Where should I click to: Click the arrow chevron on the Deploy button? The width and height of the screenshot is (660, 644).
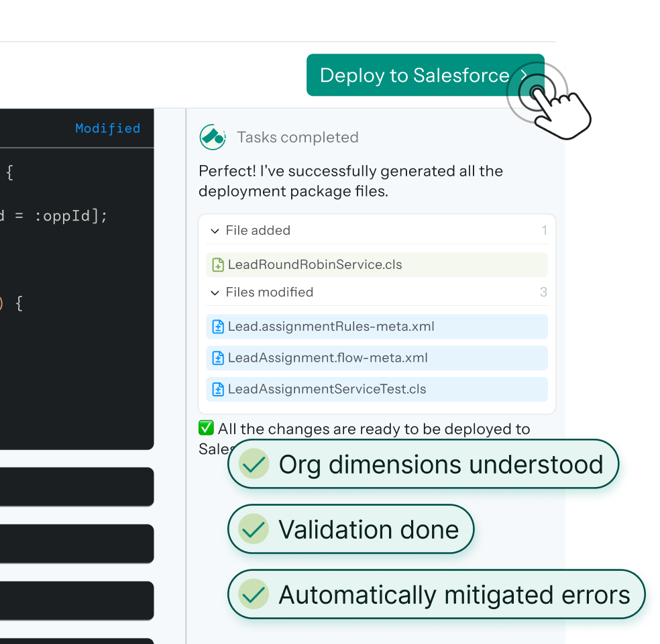(524, 75)
